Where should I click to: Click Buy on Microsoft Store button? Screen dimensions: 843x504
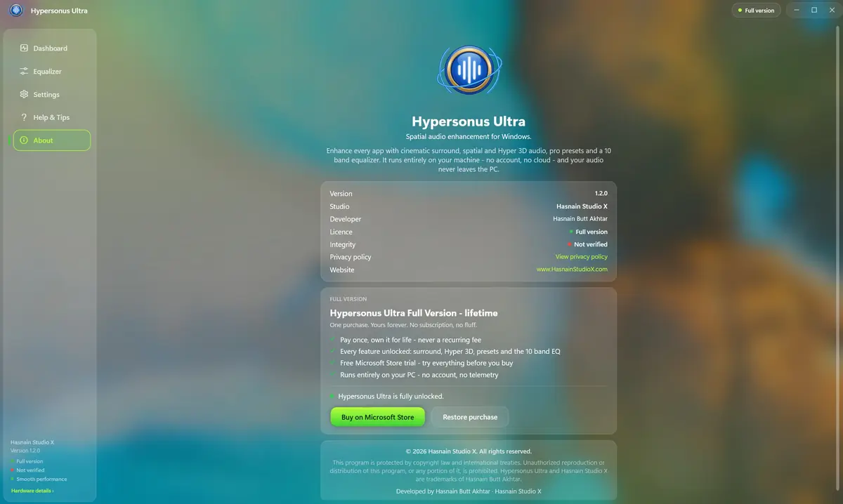378,417
